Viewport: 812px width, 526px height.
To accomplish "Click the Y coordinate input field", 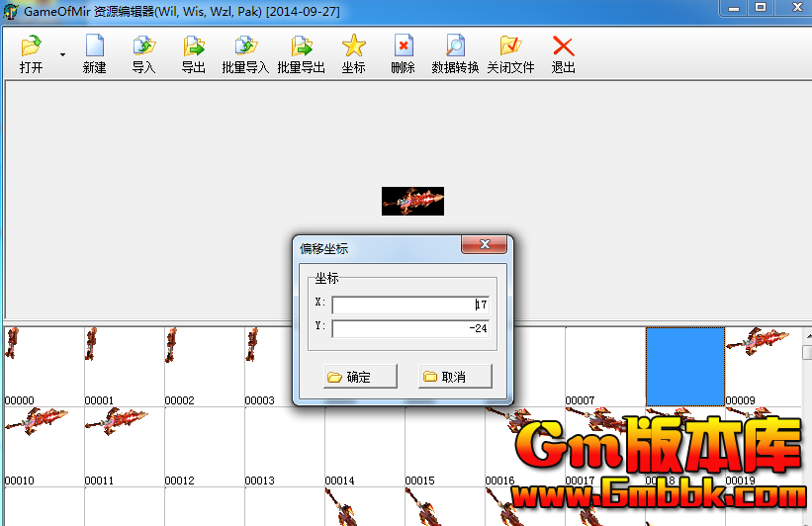I will (x=409, y=328).
